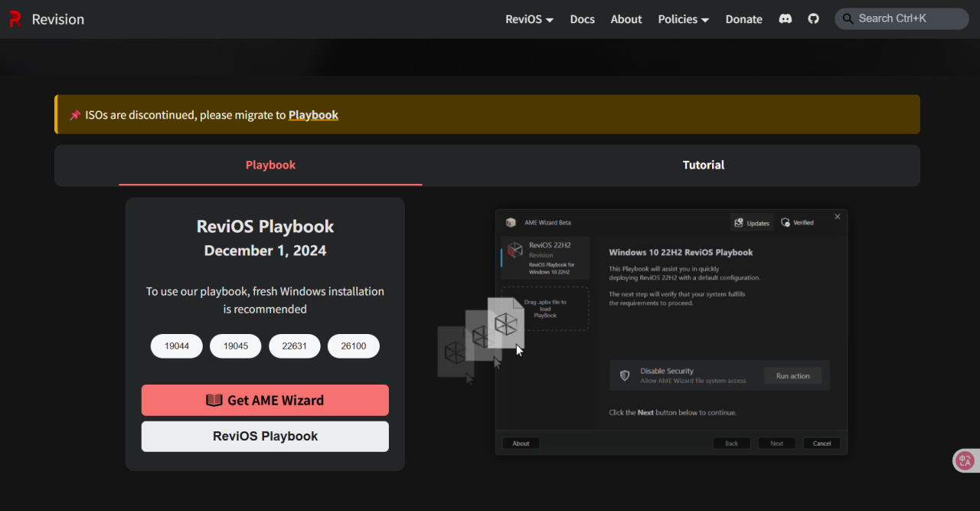
Task: Select build number 19045 pill
Action: [x=236, y=346]
